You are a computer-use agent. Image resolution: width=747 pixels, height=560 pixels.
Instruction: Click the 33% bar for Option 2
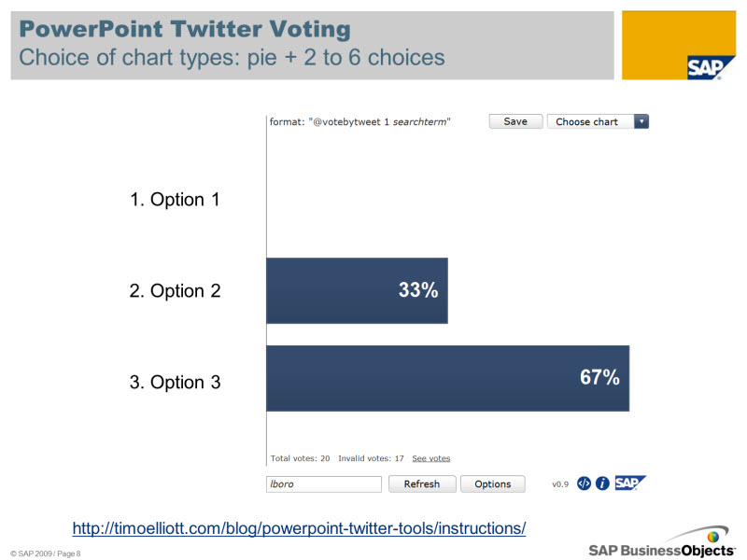[x=357, y=290]
